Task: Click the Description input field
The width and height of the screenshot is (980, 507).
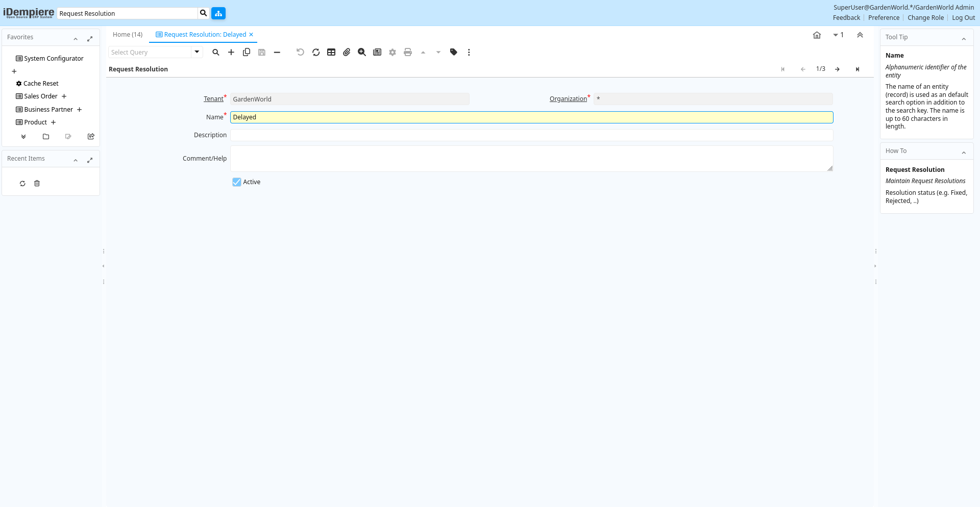Action: (x=531, y=135)
